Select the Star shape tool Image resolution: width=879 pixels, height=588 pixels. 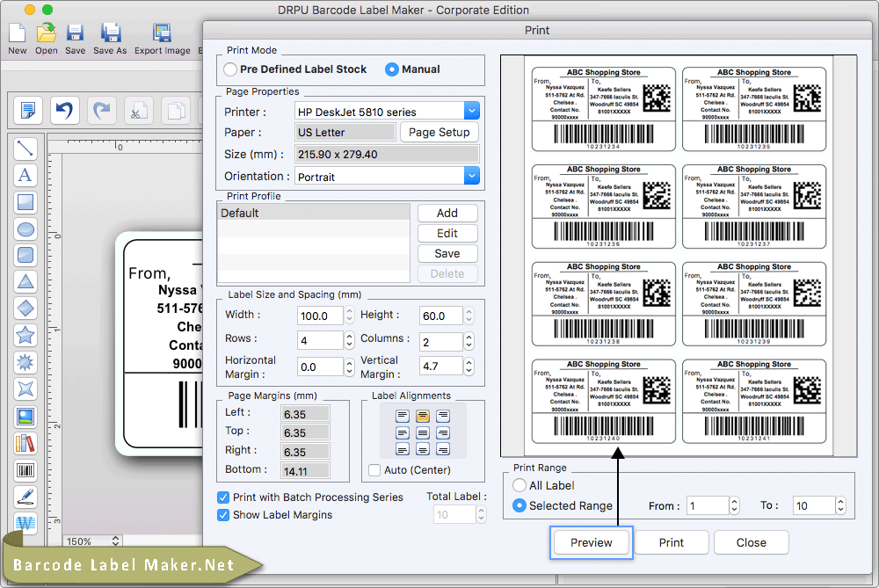tap(25, 335)
